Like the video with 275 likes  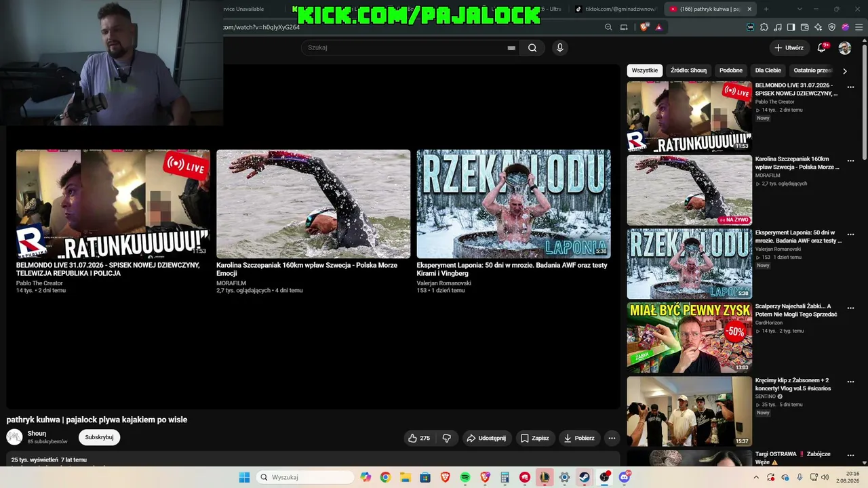click(419, 438)
